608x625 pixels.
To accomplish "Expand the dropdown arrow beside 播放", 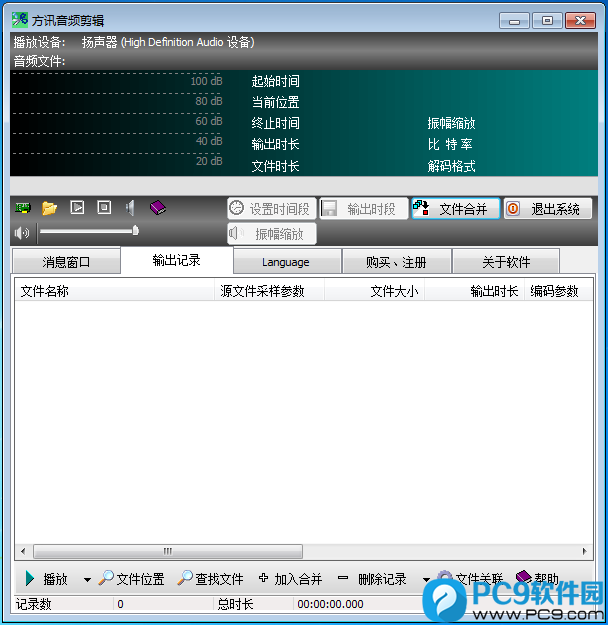I will (87, 580).
